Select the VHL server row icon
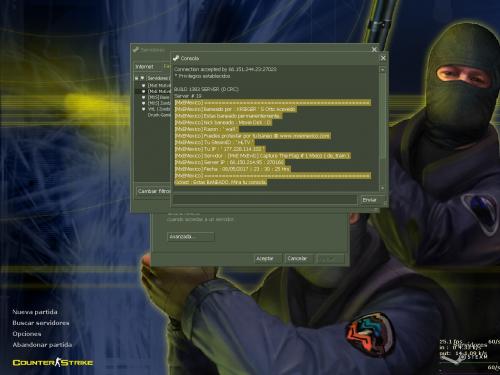The image size is (500, 375). (x=144, y=109)
